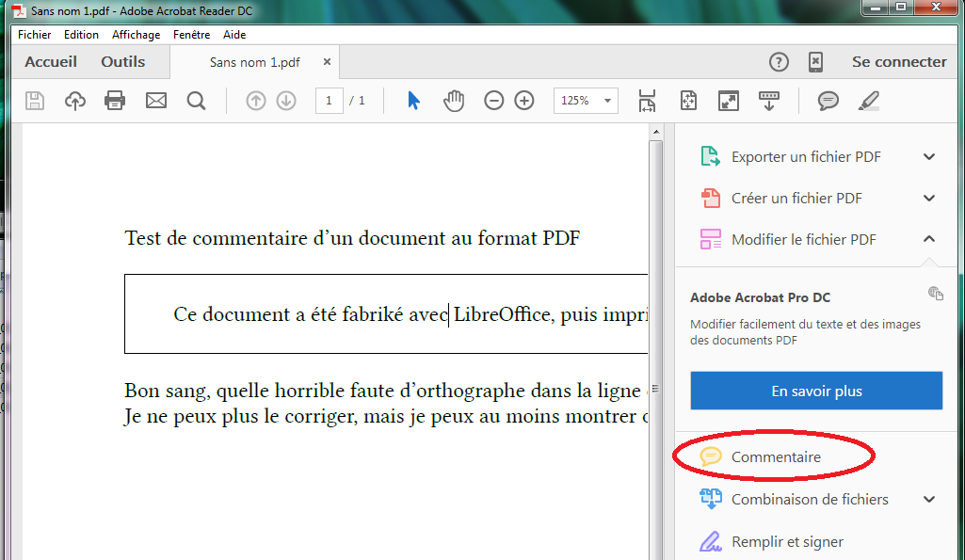Open the search magnifier tool
The width and height of the screenshot is (965, 560).
(197, 101)
